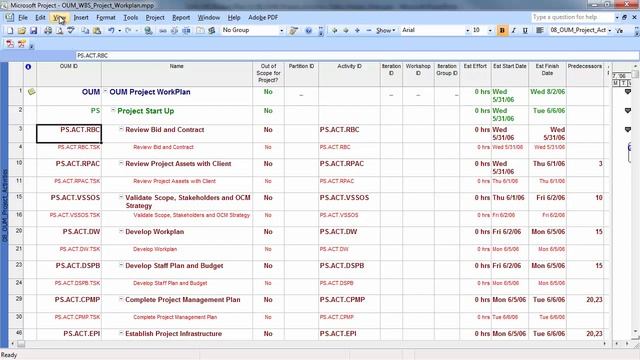Select the Predecessors column header
Screen dimensions: 640x360
tap(585, 74)
